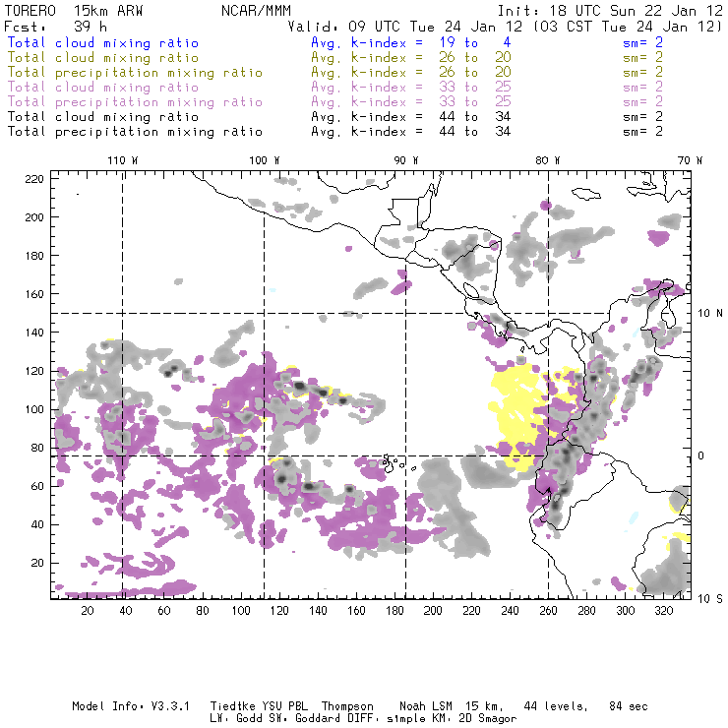Click the '60' tick on the horizontal axis

click(164, 611)
